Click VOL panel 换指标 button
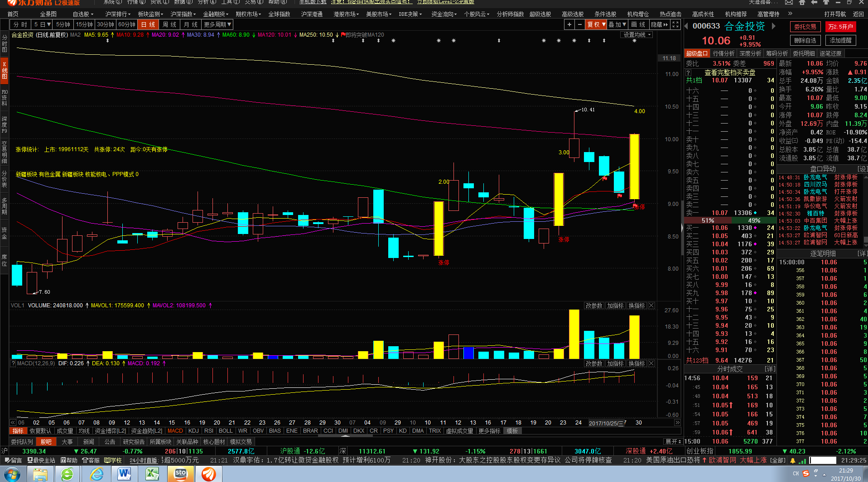The width and height of the screenshot is (868, 482). [x=637, y=306]
